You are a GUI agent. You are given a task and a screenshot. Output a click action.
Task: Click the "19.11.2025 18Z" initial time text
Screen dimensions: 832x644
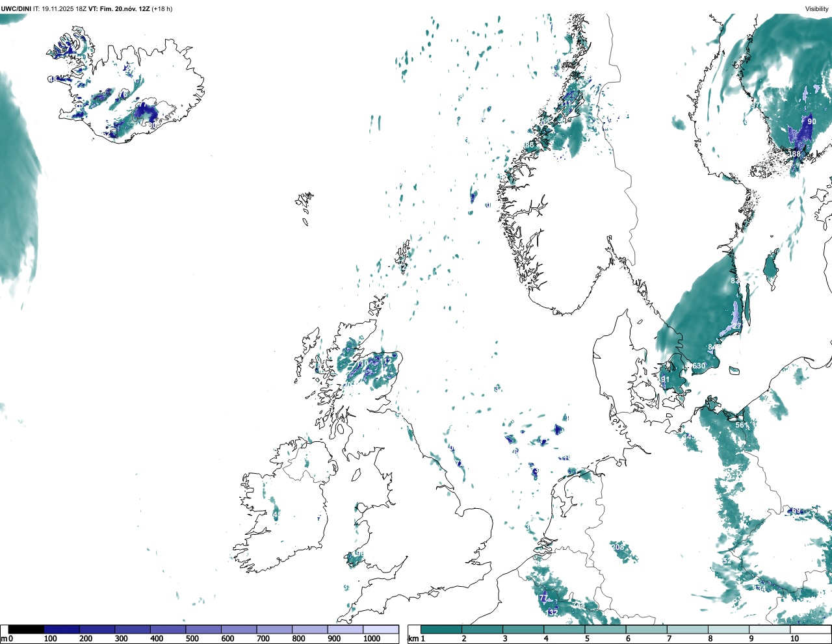(x=64, y=8)
